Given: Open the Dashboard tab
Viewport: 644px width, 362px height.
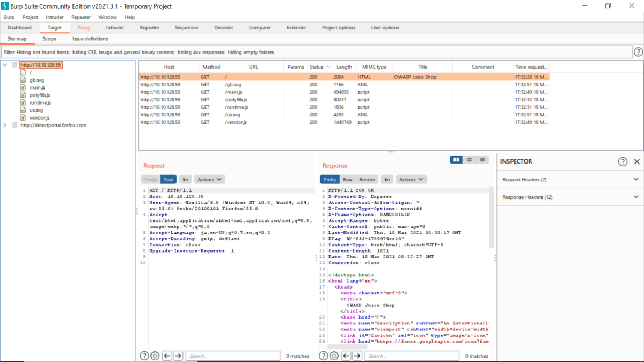Looking at the screenshot, I should coord(19,28).
